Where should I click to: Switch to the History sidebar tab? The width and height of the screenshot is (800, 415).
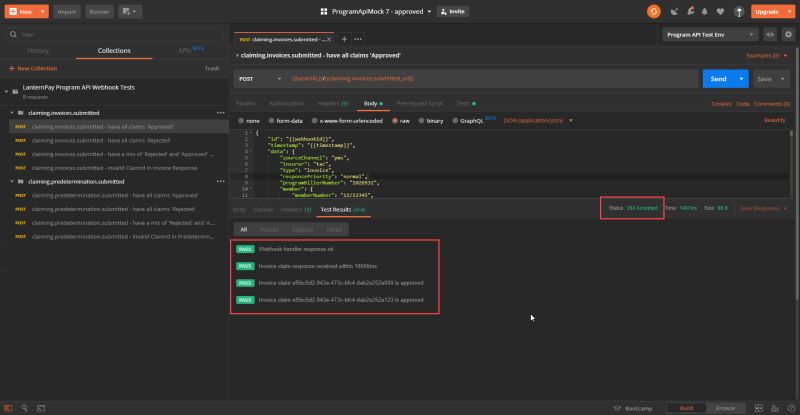38,51
